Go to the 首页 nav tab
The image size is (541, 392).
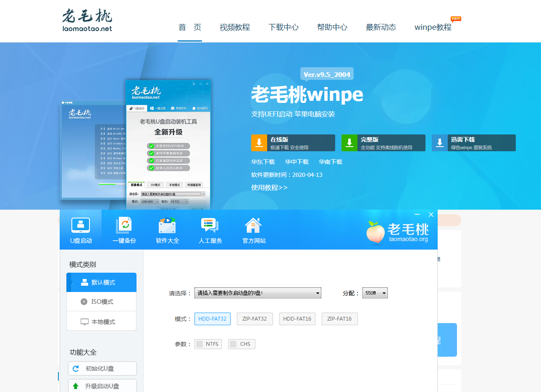(x=190, y=27)
